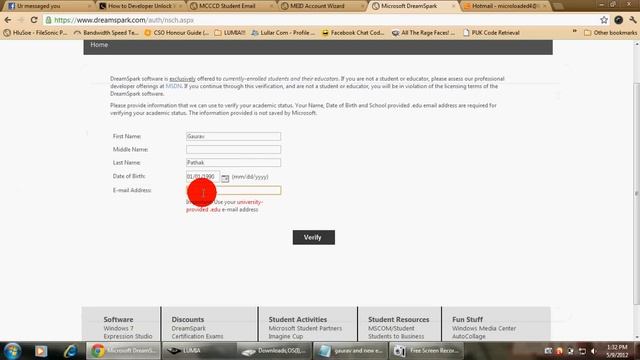The height and width of the screenshot is (360, 640).
Task: Show hidden bookmarks with the chevron
Action: [x=575, y=32]
